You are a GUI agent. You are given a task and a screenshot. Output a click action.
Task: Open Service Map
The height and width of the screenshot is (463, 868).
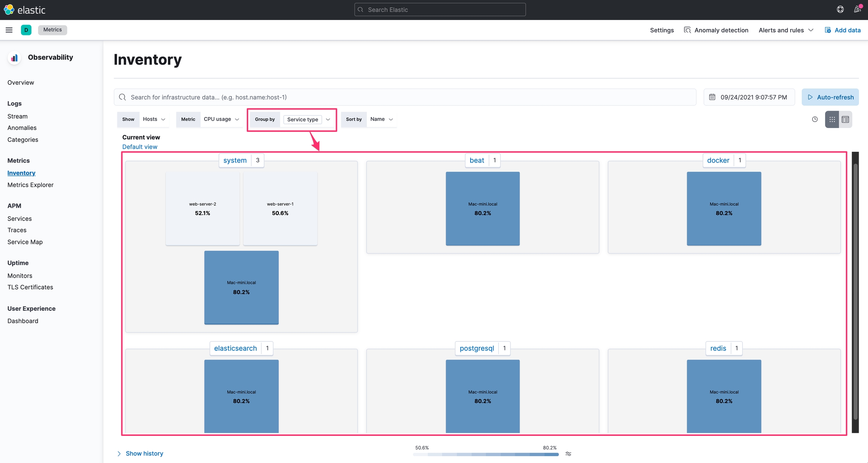(25, 242)
